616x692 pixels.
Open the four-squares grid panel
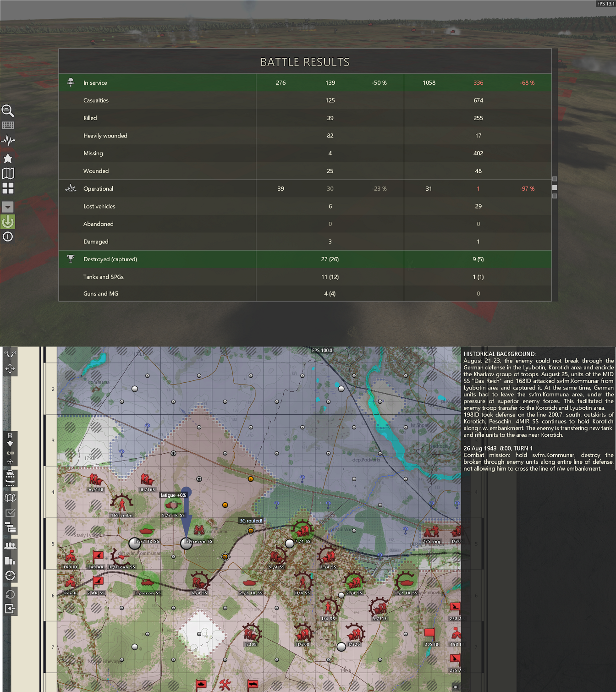pyautogui.click(x=8, y=188)
